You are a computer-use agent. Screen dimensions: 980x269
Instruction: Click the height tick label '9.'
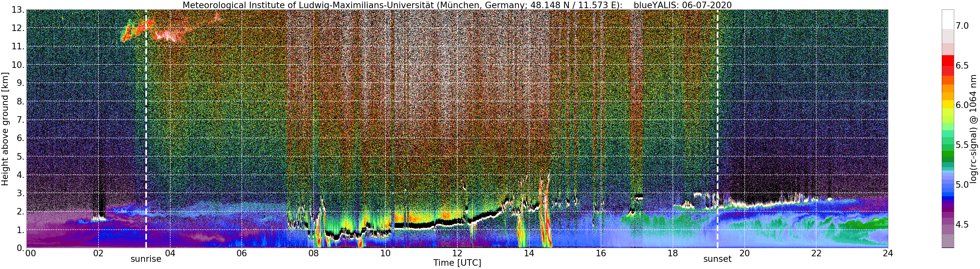pos(20,83)
